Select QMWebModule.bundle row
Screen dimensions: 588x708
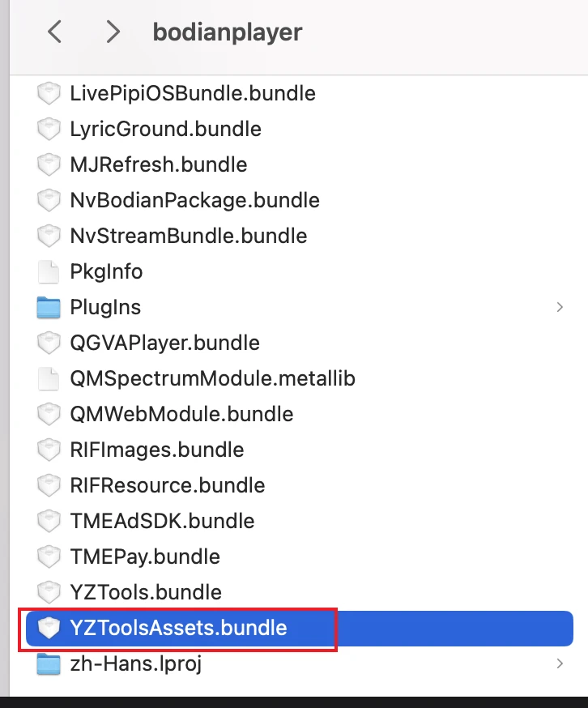(181, 414)
